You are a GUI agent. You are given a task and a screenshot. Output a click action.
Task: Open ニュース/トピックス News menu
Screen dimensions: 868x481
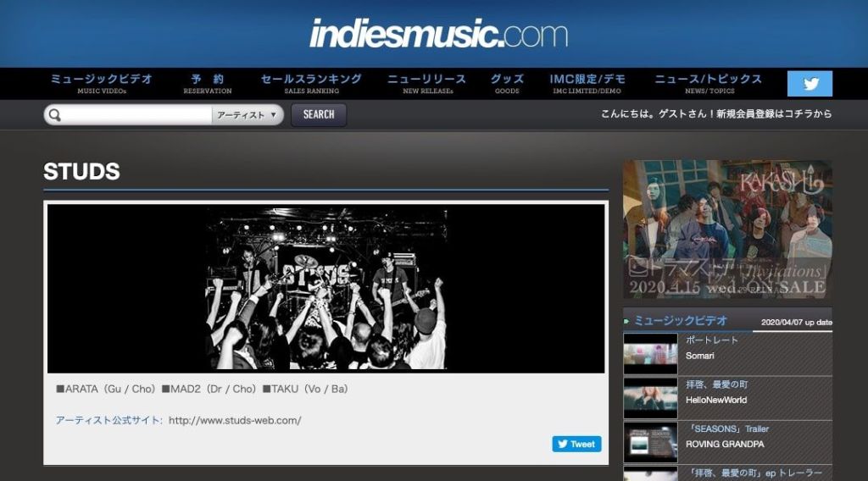point(709,83)
